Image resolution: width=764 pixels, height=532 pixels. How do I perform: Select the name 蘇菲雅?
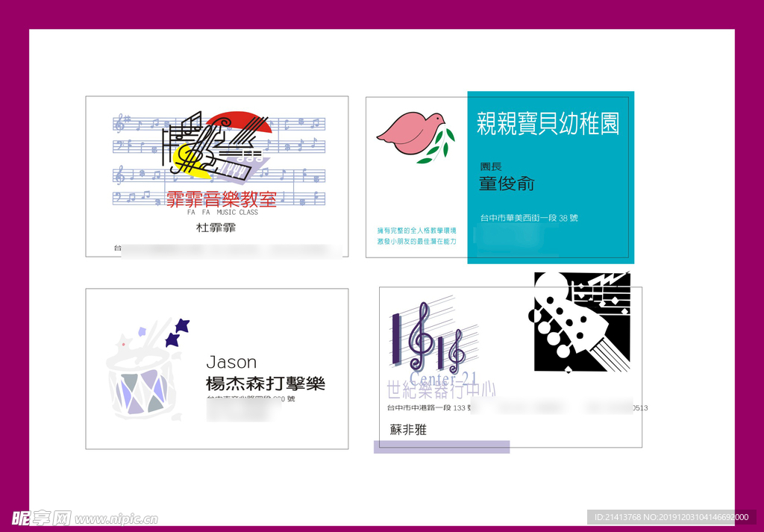point(408,430)
